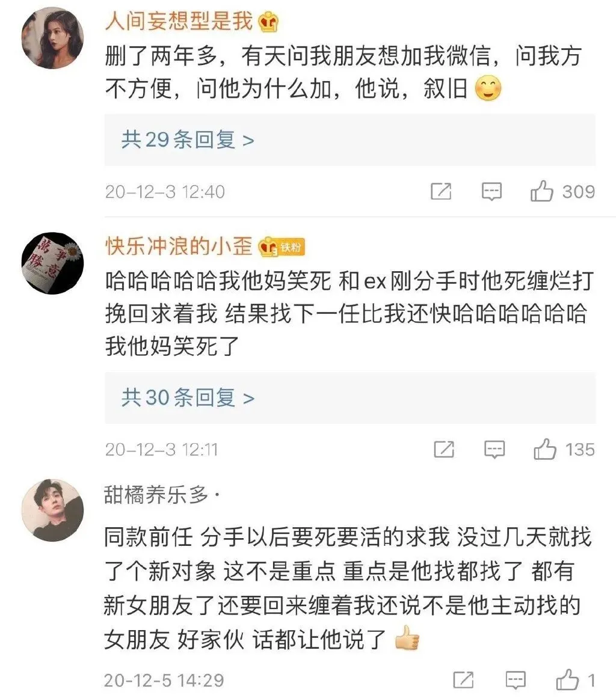View avatar of 人间妄想型是我
The image size is (616, 698).
(x=52, y=38)
